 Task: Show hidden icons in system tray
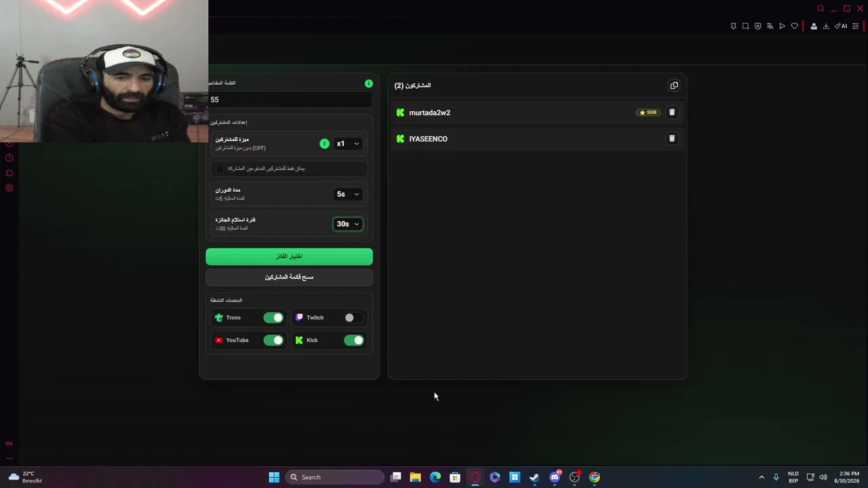coord(761,477)
